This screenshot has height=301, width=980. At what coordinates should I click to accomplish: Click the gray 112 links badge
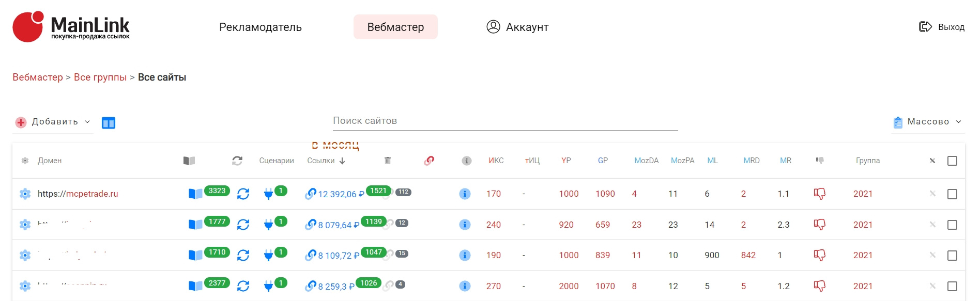pyautogui.click(x=404, y=192)
